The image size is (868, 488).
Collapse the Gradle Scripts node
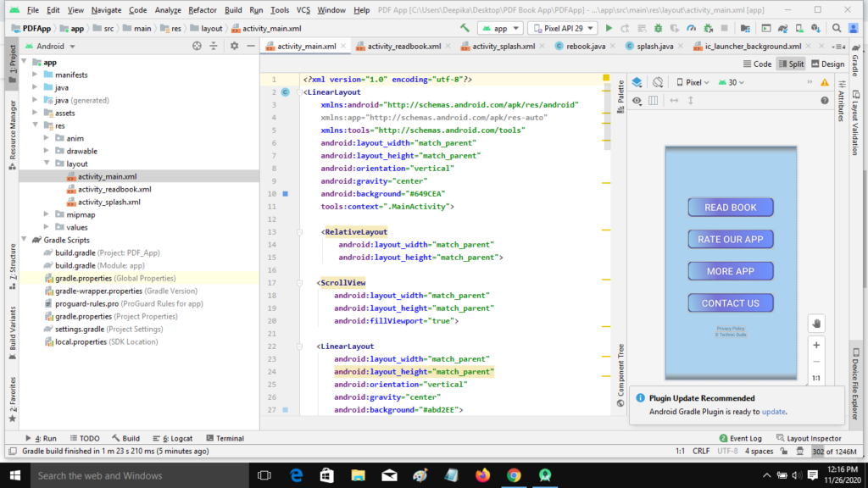click(x=24, y=240)
